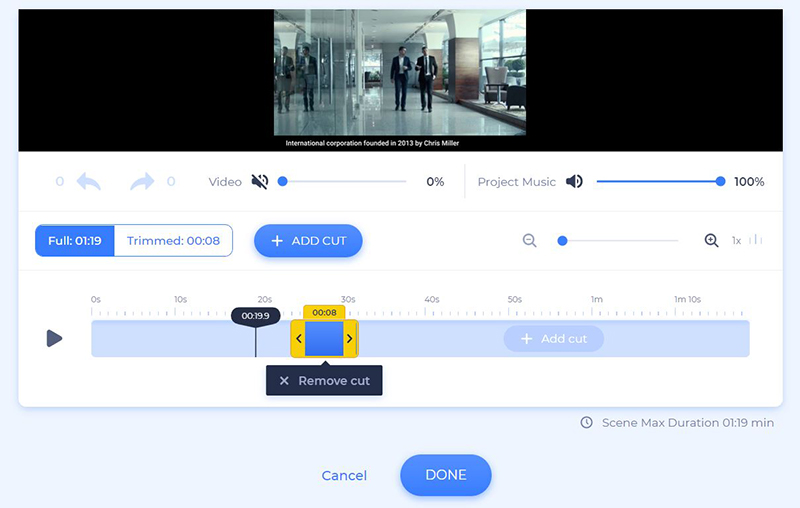
Task: Click the Cancel link
Action: point(344,476)
